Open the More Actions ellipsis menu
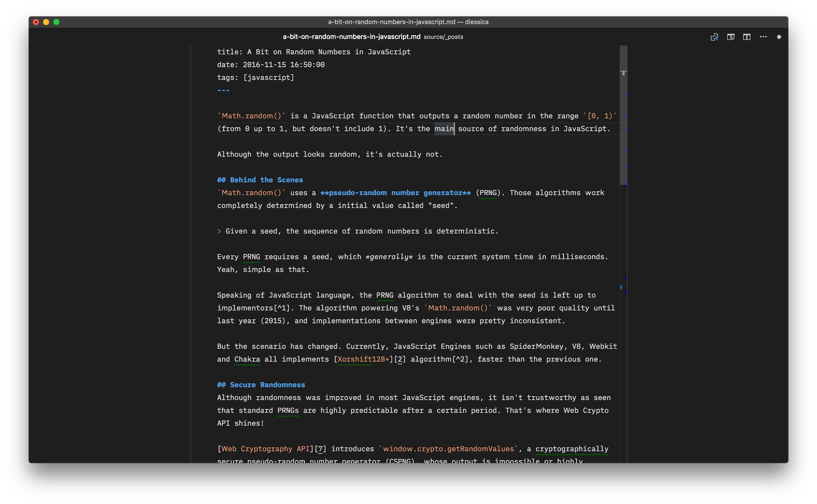Viewport: 817px width, 504px height. [x=763, y=37]
